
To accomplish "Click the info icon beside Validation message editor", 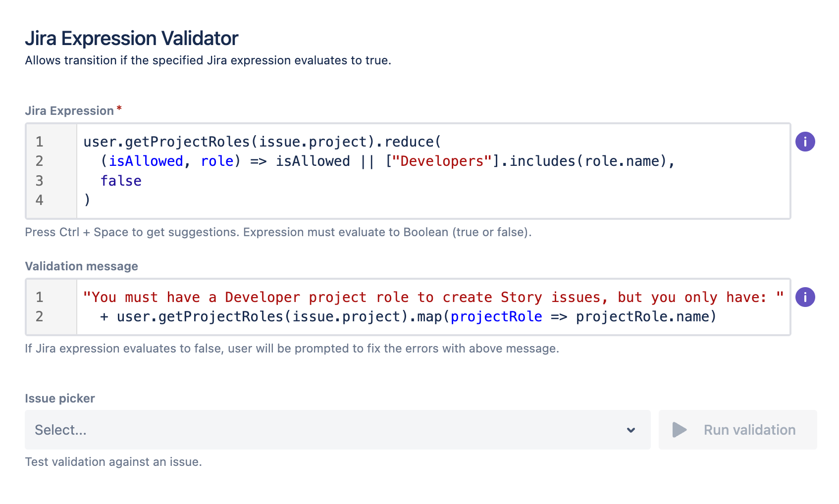I will click(805, 297).
